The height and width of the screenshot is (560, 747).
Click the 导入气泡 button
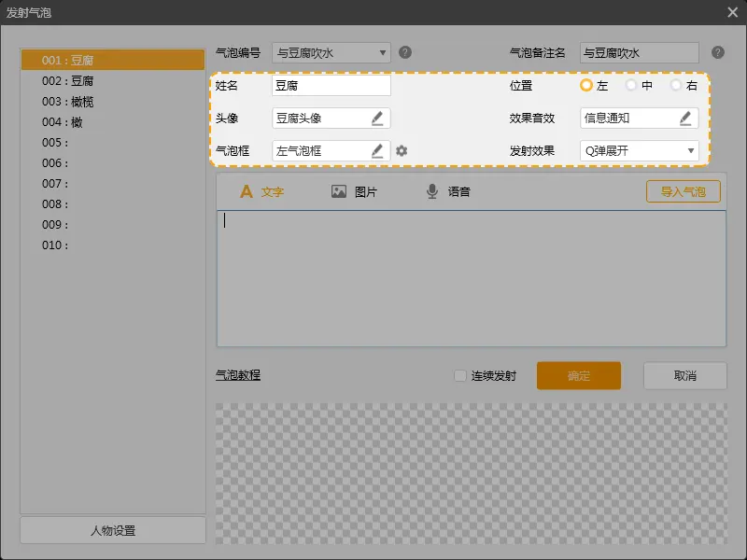[x=683, y=192]
